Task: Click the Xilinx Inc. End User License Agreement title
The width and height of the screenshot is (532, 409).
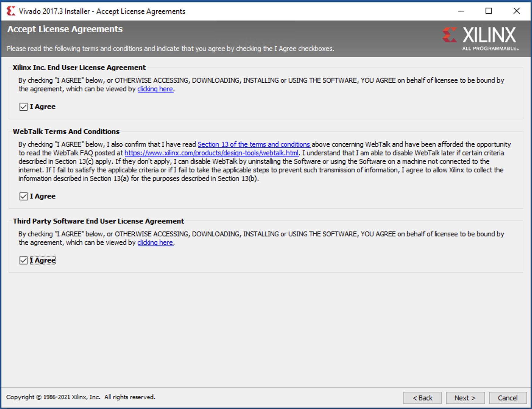Action: coord(79,67)
